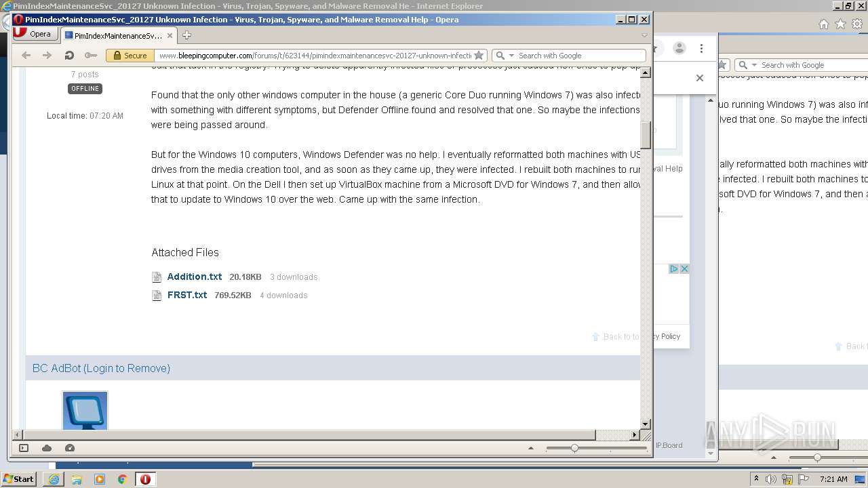Go back with the Opera back arrow
868x488 pixels.
(x=26, y=56)
